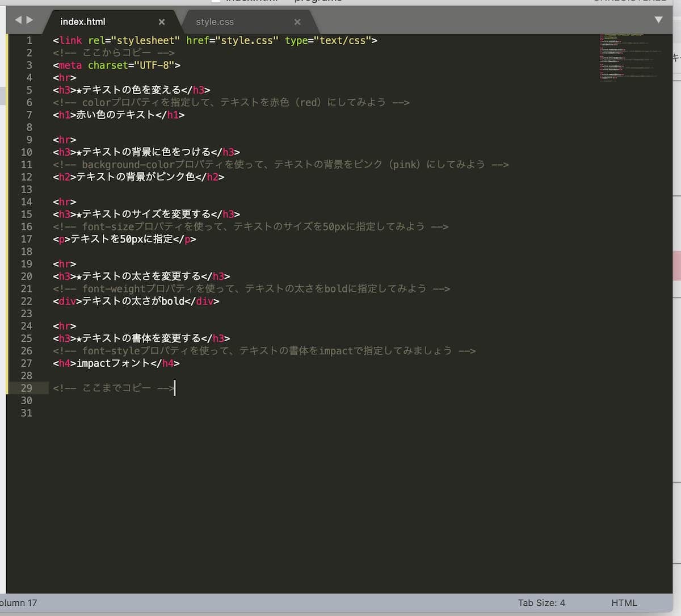This screenshot has width=681, height=616.
Task: Close the index.html tab
Action: tap(162, 22)
